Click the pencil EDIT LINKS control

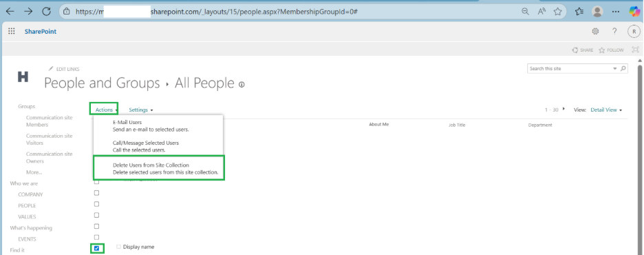(64, 69)
